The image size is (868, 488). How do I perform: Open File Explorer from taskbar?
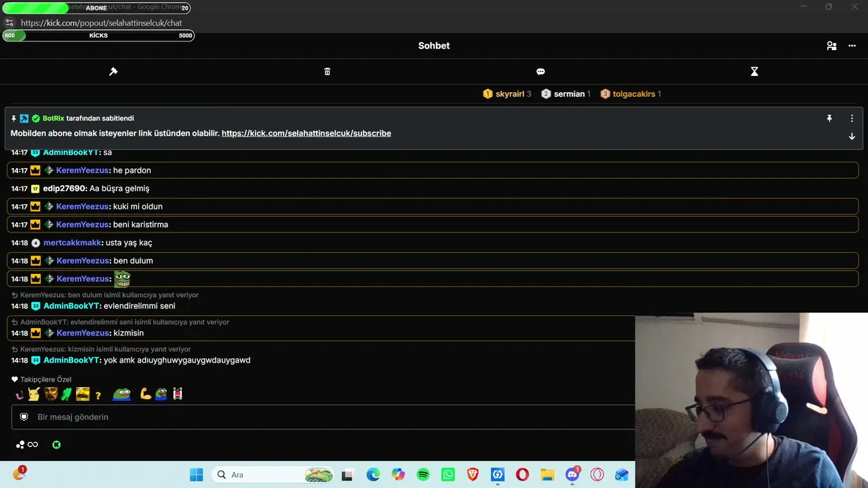click(547, 475)
